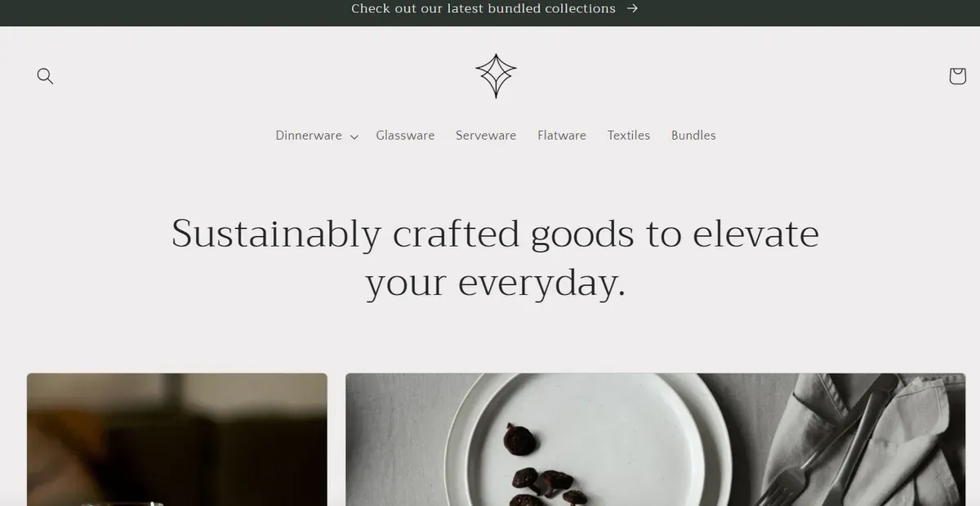Click the diamond star store logo
The height and width of the screenshot is (506, 980).
click(x=496, y=76)
